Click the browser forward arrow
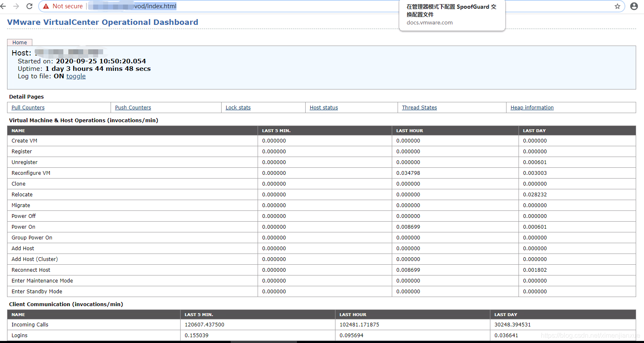644x343 pixels. [x=16, y=6]
